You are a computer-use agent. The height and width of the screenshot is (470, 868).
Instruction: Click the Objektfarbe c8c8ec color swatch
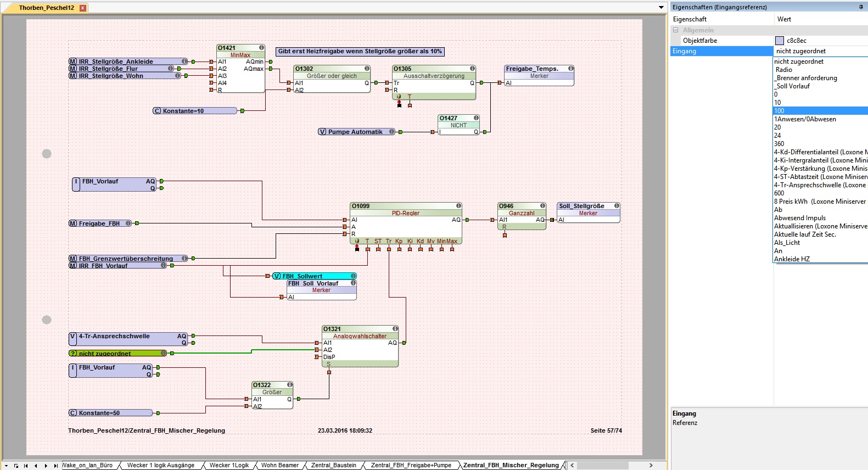coord(780,41)
